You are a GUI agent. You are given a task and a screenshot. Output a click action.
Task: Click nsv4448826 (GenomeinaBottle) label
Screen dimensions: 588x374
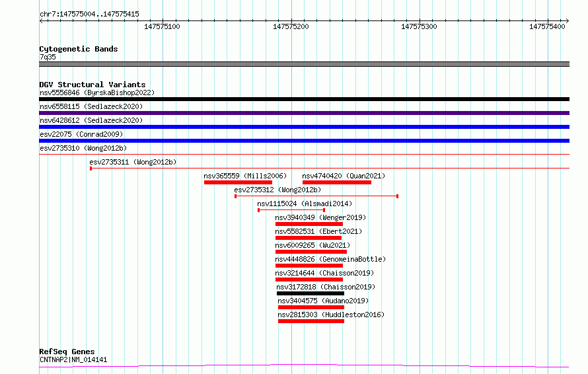pos(330,259)
